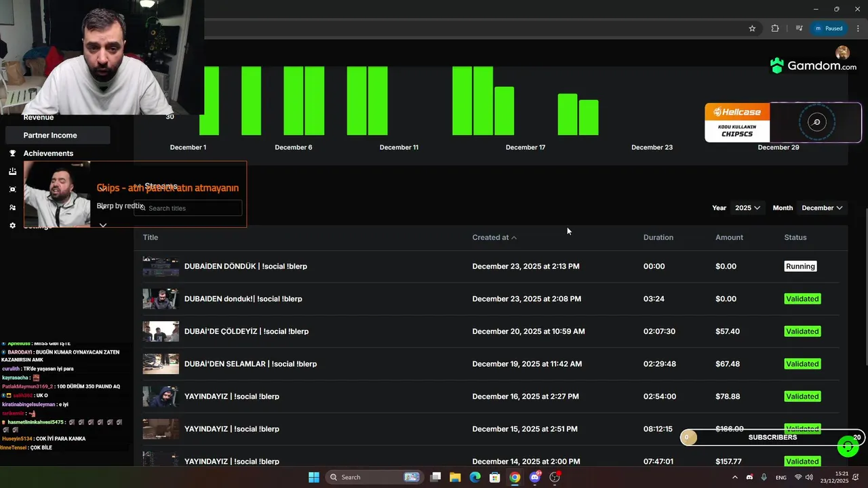868x488 pixels.
Task: Click inside the Search titles field
Action: (189, 208)
